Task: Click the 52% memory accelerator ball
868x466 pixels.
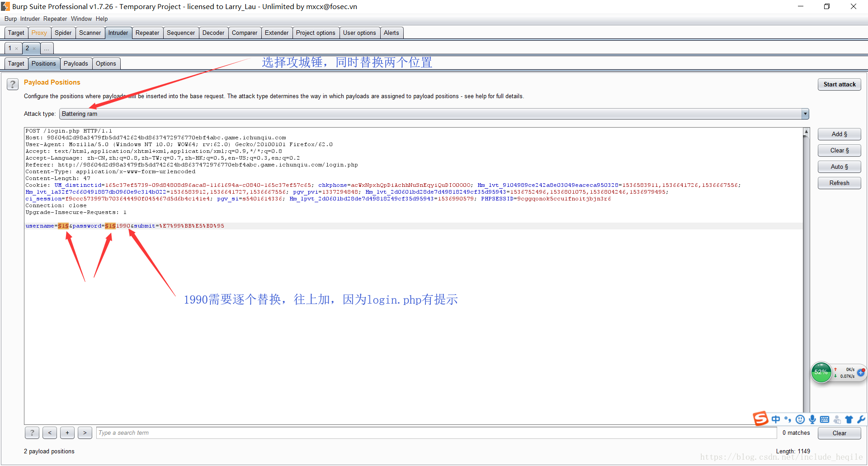Action: [x=821, y=372]
